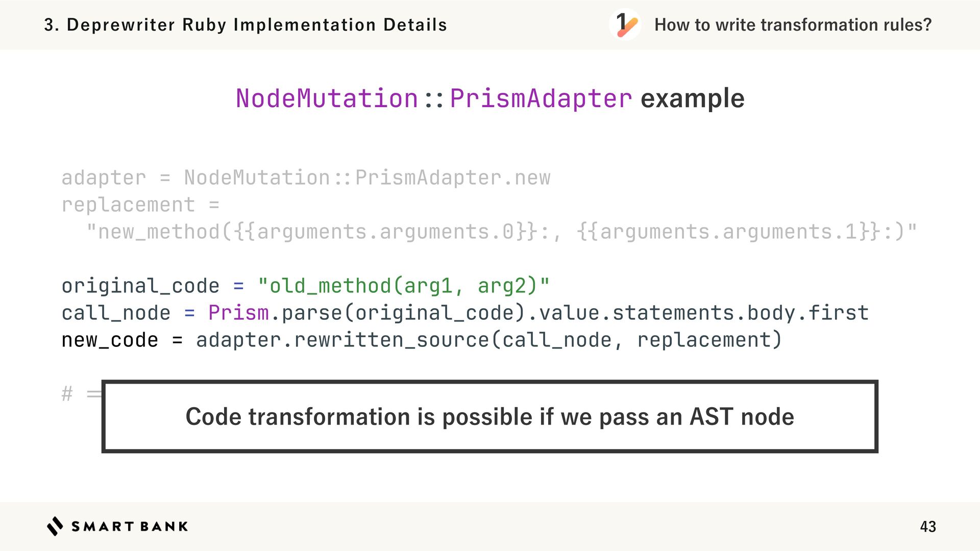Click the "3. Deprewriter Ruby Implementation Details" header
The width and height of the screenshot is (980, 551).
[246, 24]
